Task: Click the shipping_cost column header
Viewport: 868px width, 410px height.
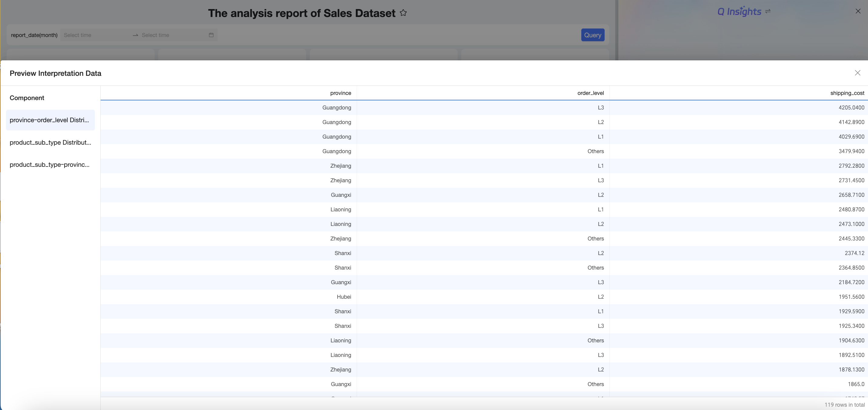Action: tap(847, 93)
